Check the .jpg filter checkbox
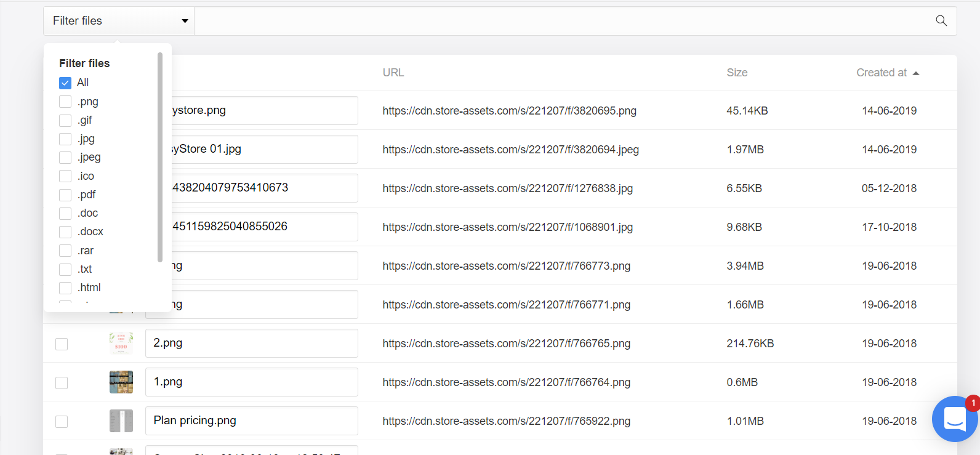 (65, 139)
